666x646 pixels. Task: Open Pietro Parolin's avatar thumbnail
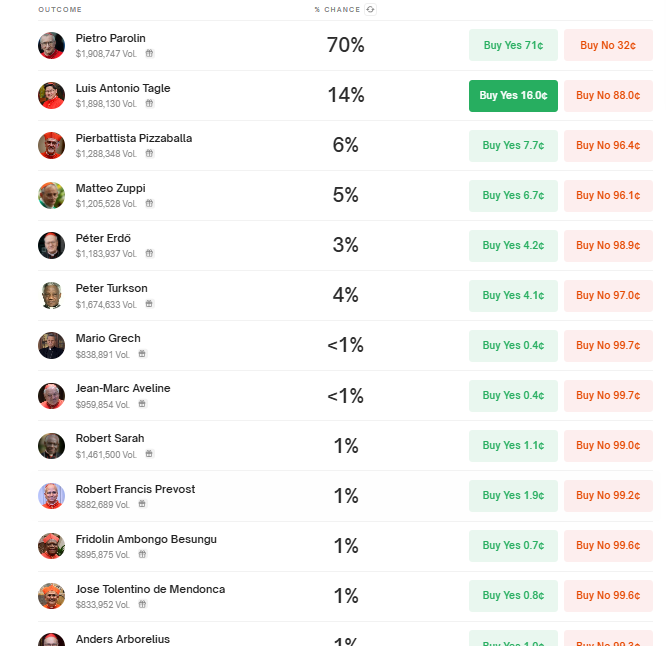tap(51, 45)
